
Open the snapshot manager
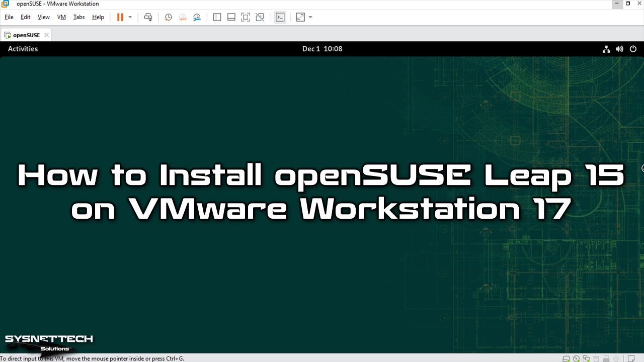(x=197, y=17)
